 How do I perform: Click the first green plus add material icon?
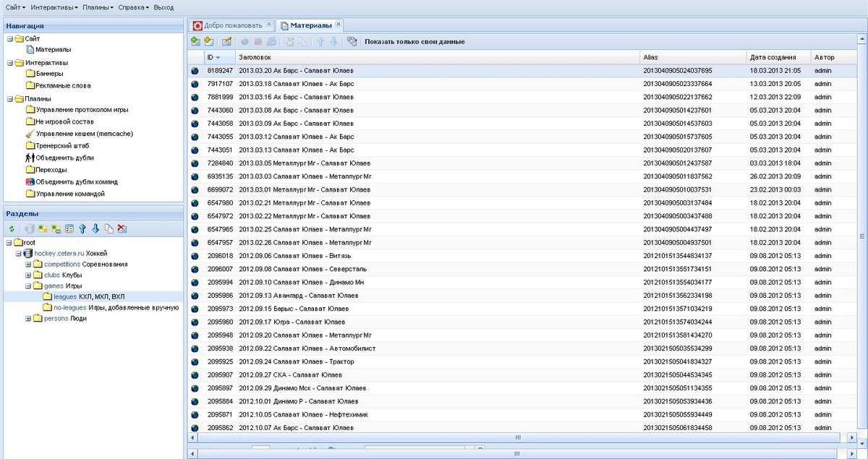[x=195, y=42]
